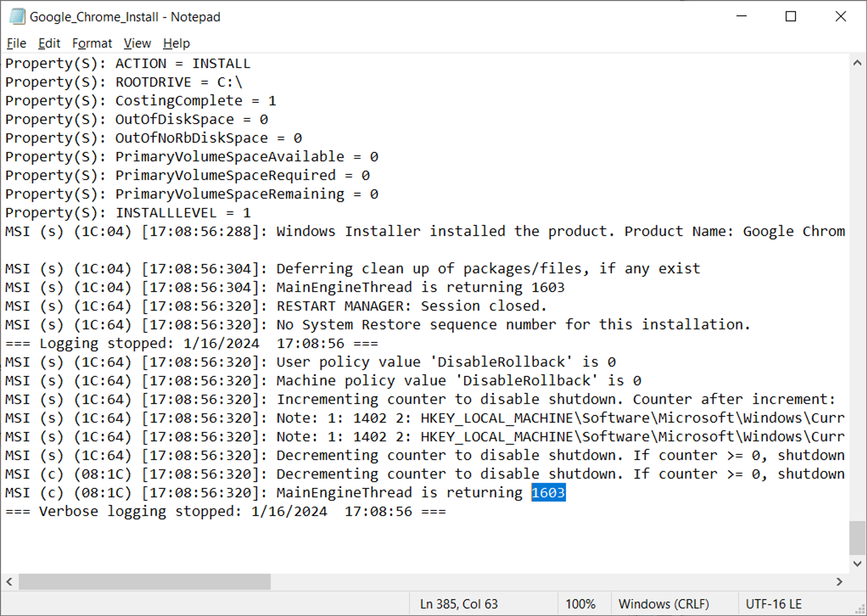Viewport: 867px width, 616px height.
Task: Click the 'OutOfDiskSpace = 0' line
Action: pos(137,119)
